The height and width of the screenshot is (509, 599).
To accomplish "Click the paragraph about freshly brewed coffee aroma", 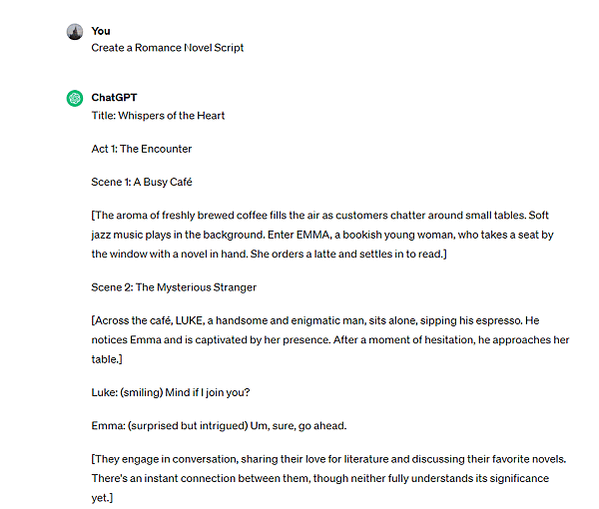I will click(322, 235).
